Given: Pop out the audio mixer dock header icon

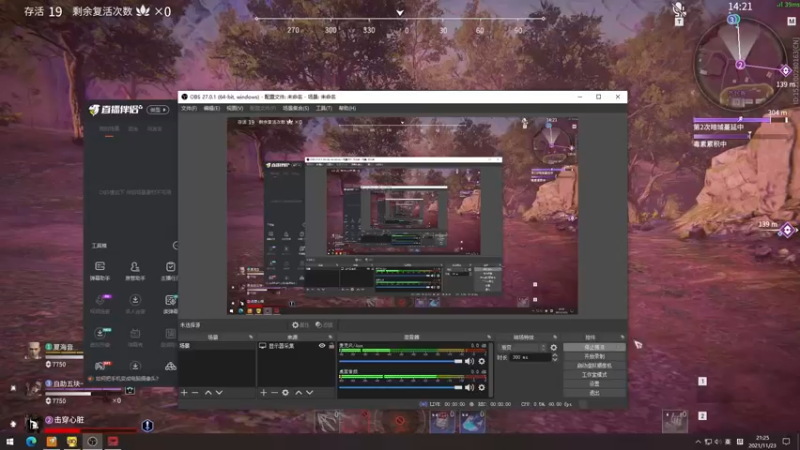Looking at the screenshot, I should [x=489, y=337].
